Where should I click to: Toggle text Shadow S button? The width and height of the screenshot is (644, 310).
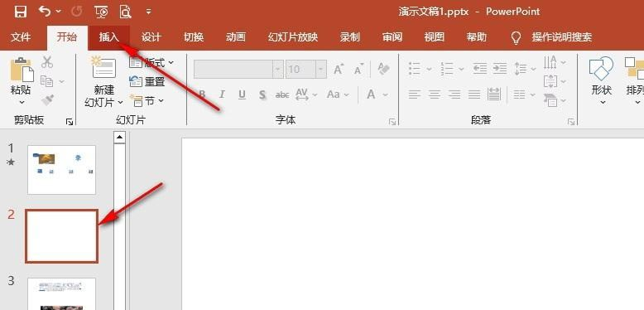tap(262, 95)
